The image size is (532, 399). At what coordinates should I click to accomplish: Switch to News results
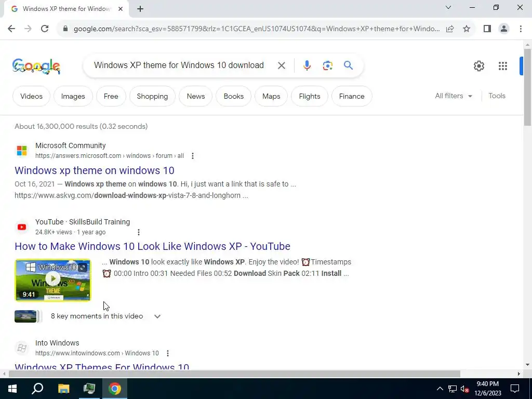click(x=196, y=96)
